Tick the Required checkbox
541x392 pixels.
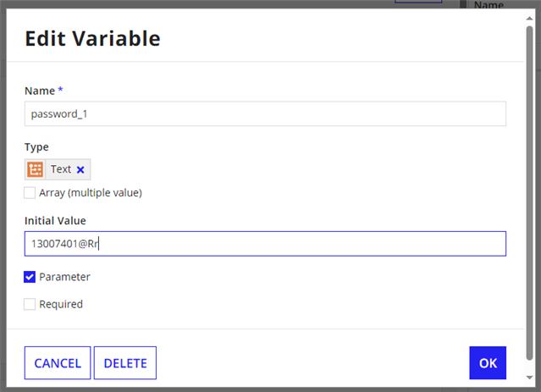tap(30, 304)
